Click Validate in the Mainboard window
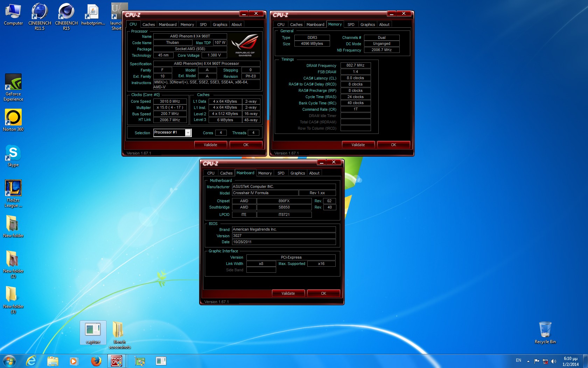The image size is (588, 368). pos(288,293)
